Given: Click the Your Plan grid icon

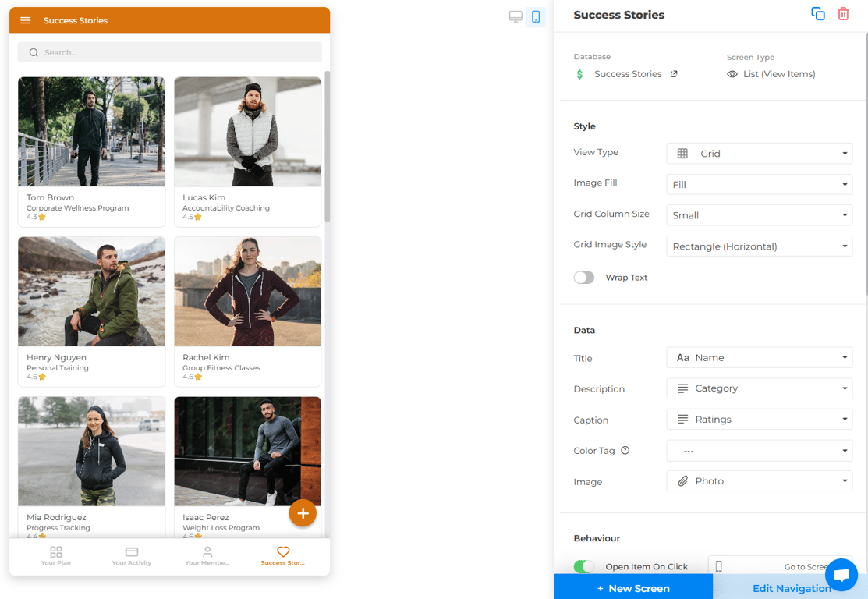Looking at the screenshot, I should pyautogui.click(x=56, y=551).
